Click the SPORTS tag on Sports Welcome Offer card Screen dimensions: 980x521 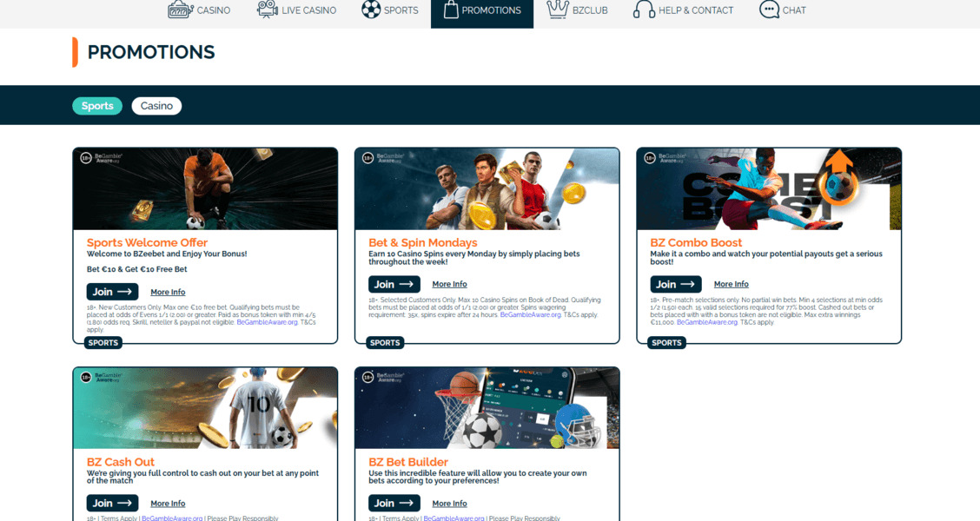point(103,343)
